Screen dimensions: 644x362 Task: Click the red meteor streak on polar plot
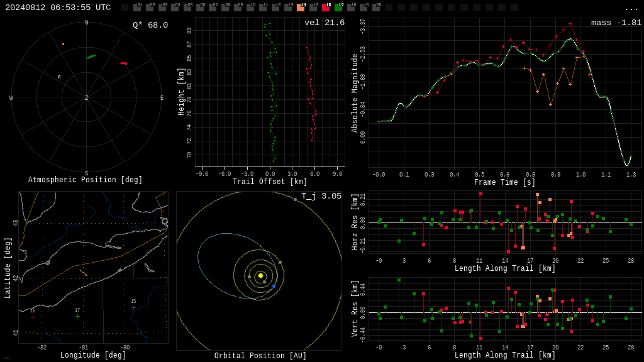(124, 63)
